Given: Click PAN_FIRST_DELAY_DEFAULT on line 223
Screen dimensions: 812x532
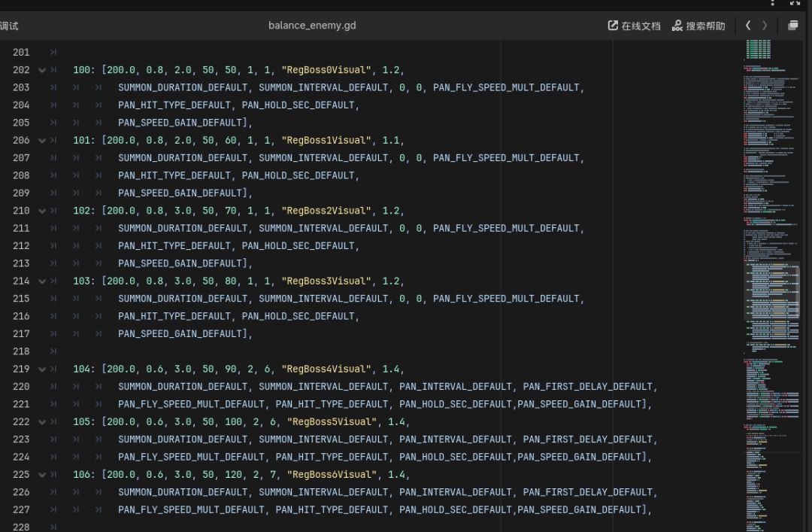Looking at the screenshot, I should pos(588,439).
